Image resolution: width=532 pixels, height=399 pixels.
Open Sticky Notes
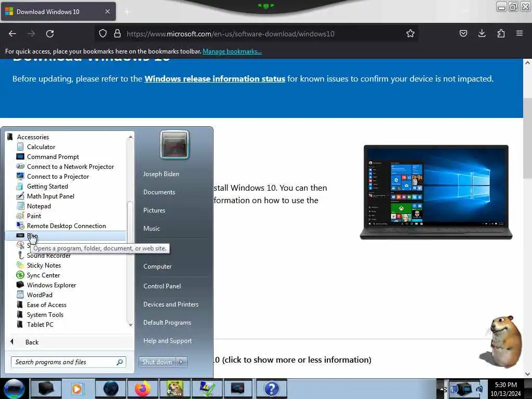pos(44,265)
